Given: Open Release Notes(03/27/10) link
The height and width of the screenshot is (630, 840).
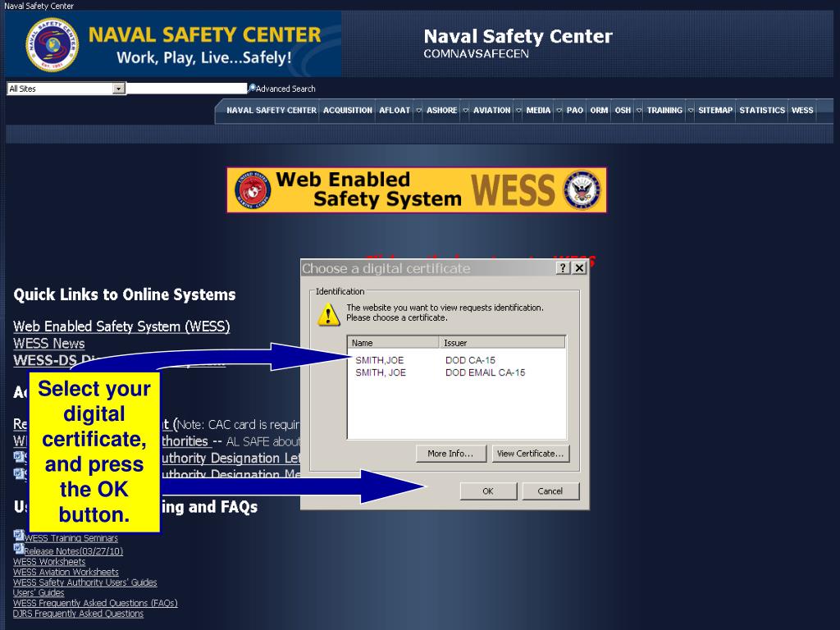Looking at the screenshot, I should (73, 550).
